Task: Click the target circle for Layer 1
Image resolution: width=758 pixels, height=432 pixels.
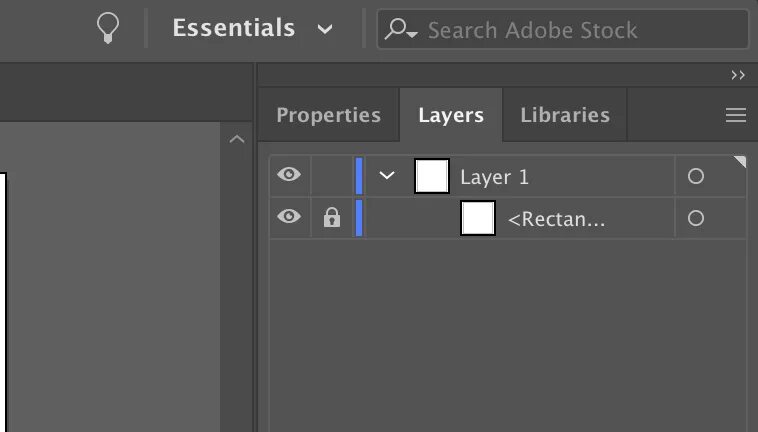Action: (696, 176)
